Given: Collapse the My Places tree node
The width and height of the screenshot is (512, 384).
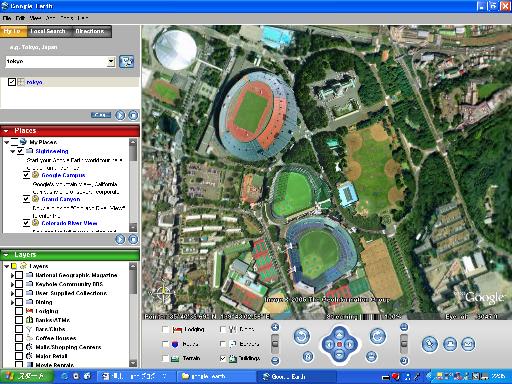Looking at the screenshot, I should pos(7,142).
